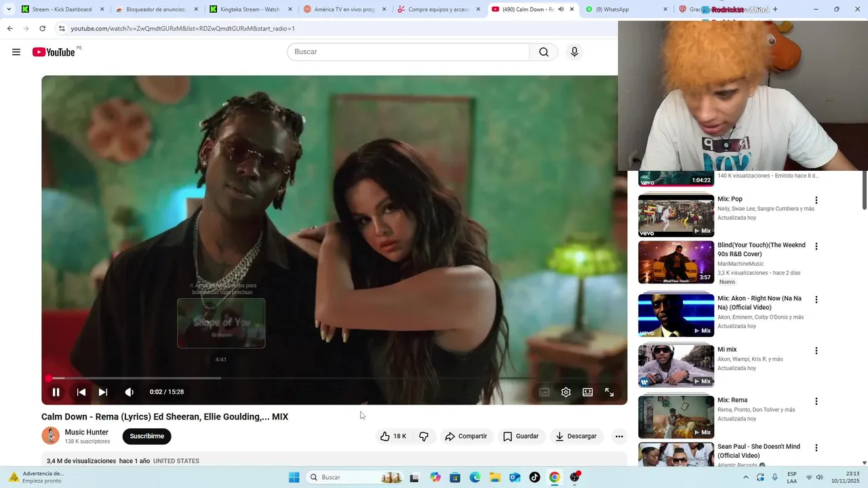
Task: Play the Mix: Akon thumbnail
Action: pos(676,315)
